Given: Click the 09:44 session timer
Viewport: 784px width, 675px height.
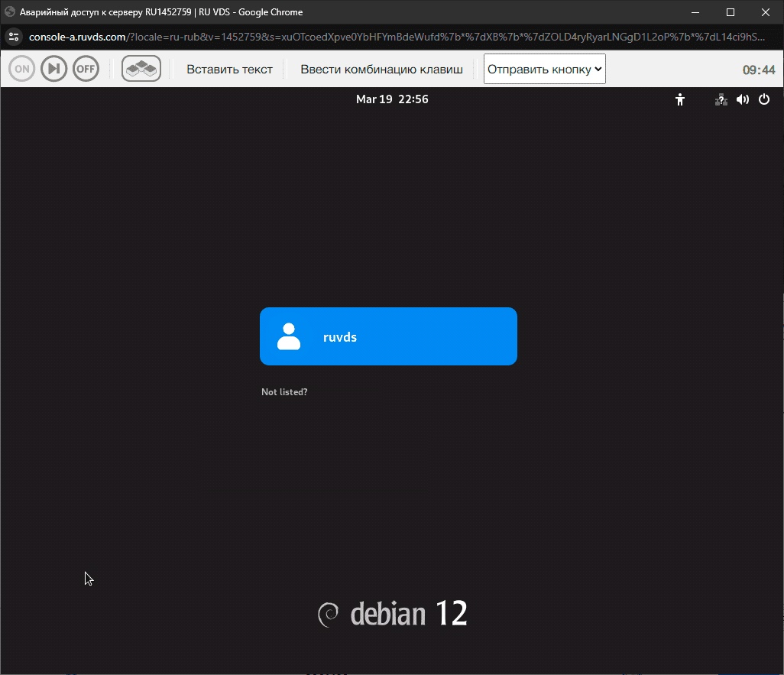Looking at the screenshot, I should point(758,70).
